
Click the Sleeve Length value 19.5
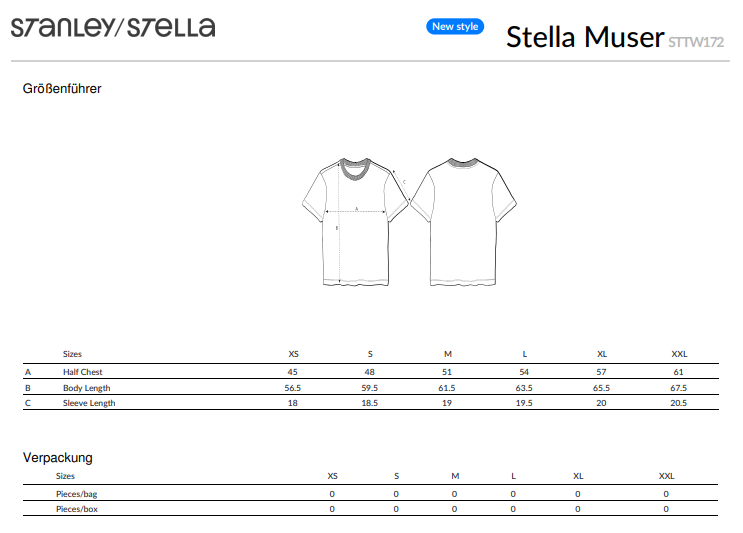pyautogui.click(x=524, y=403)
